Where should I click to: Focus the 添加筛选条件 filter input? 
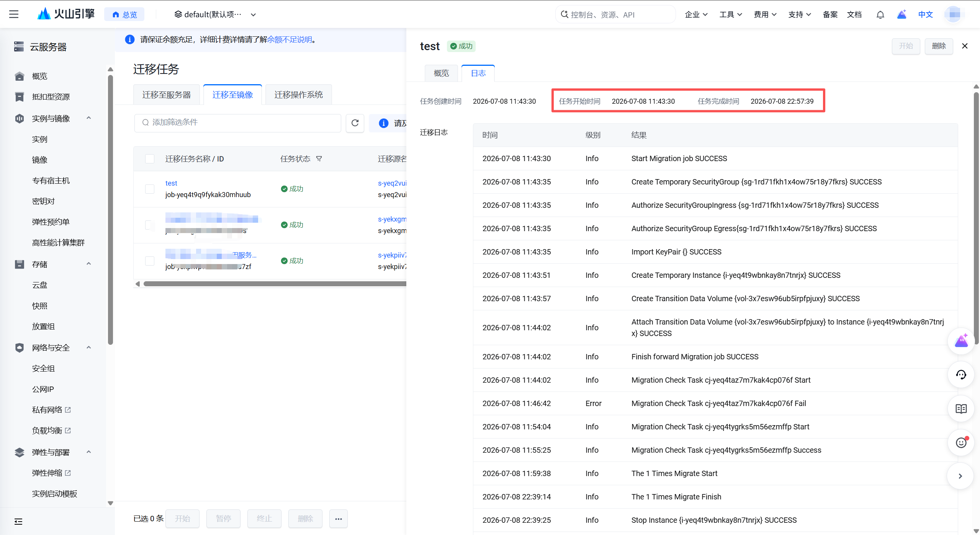238,123
